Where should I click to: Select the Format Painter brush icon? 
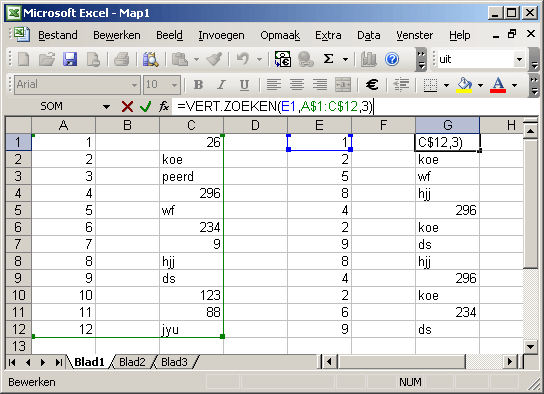214,59
